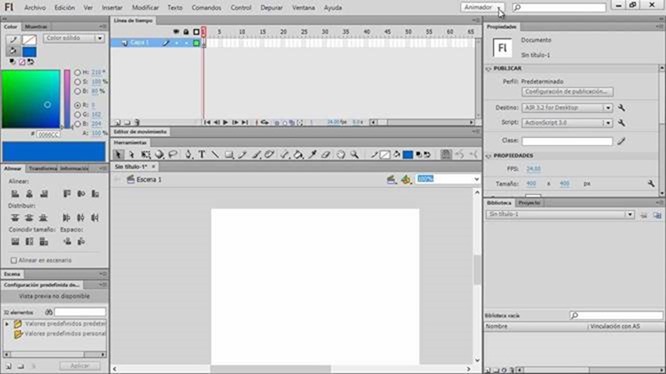Click the Escena 1 breadcrumb
The width and height of the screenshot is (666, 374).
pyautogui.click(x=149, y=180)
